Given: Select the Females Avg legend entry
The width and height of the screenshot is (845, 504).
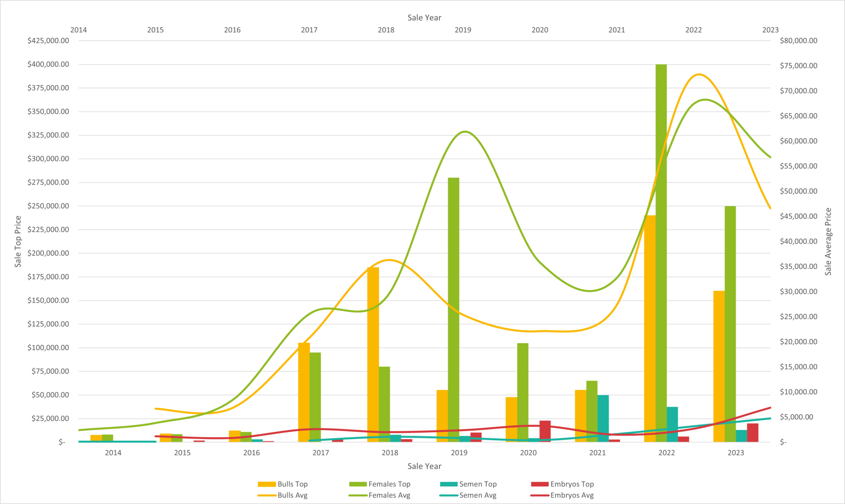Looking at the screenshot, I should 389,495.
